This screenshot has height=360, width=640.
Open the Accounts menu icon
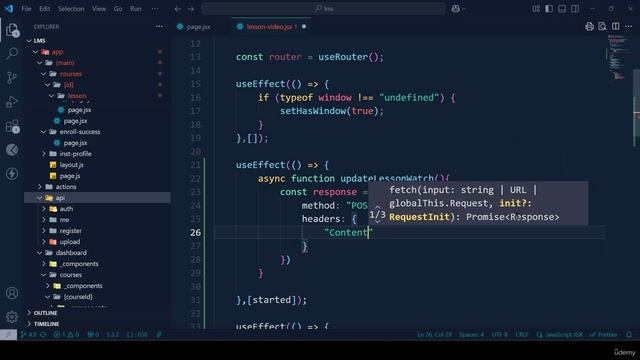(x=12, y=293)
